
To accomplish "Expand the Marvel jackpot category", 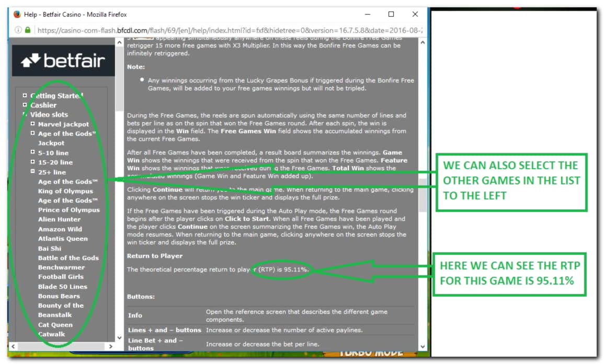I will pos(33,124).
